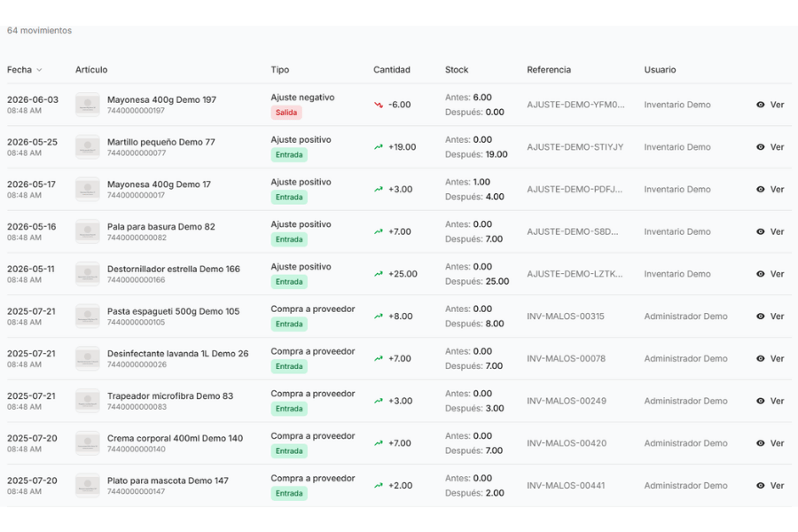This screenshot has width=798, height=532.
Task: Click the Cantidad column header
Action: tap(391, 70)
